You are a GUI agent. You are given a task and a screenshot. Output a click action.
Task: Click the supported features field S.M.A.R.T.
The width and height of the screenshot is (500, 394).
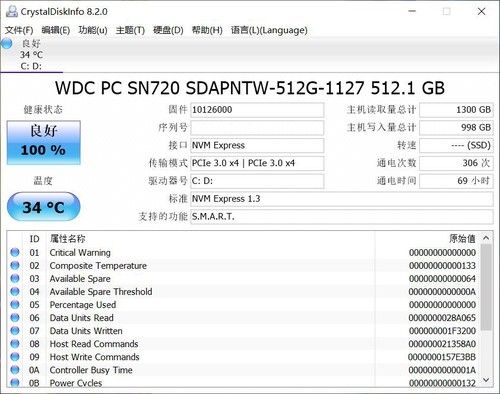tap(342, 217)
